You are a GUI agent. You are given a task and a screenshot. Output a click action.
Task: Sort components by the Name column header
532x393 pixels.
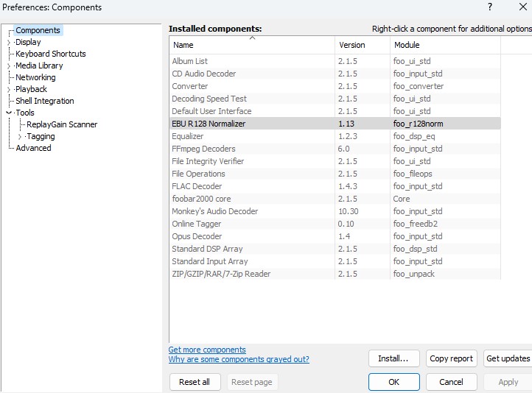252,45
